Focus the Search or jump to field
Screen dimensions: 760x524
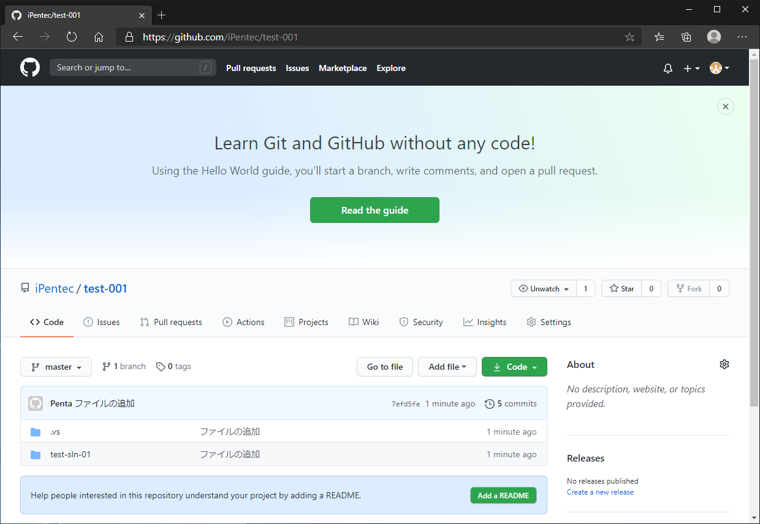point(133,68)
